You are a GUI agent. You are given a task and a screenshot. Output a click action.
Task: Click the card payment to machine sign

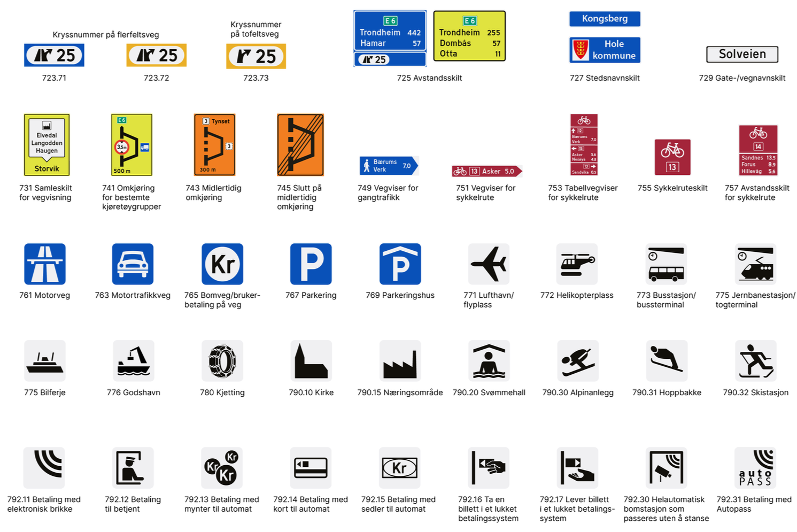(x=311, y=468)
